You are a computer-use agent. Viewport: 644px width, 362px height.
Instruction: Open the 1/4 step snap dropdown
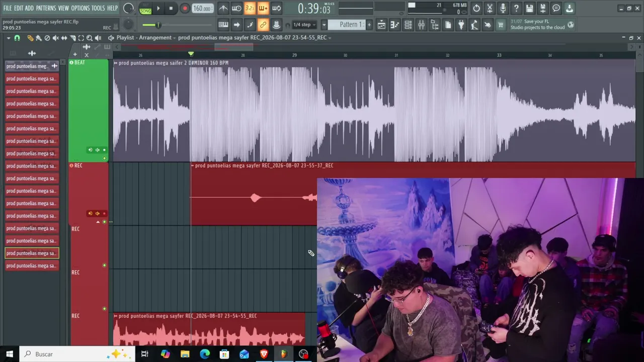click(305, 25)
